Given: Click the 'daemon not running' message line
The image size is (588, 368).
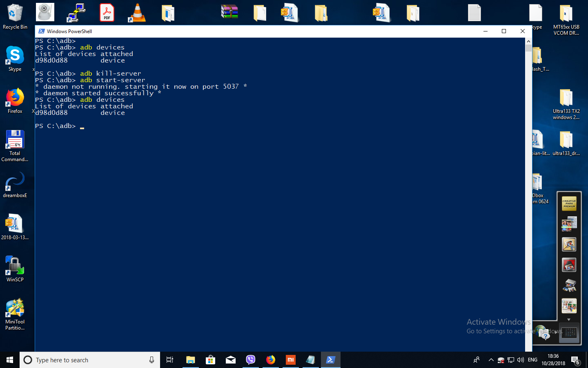Looking at the screenshot, I should 141,87.
